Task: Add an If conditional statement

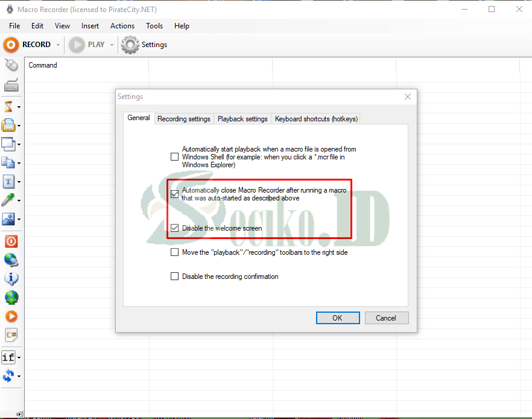Action: [x=9, y=357]
